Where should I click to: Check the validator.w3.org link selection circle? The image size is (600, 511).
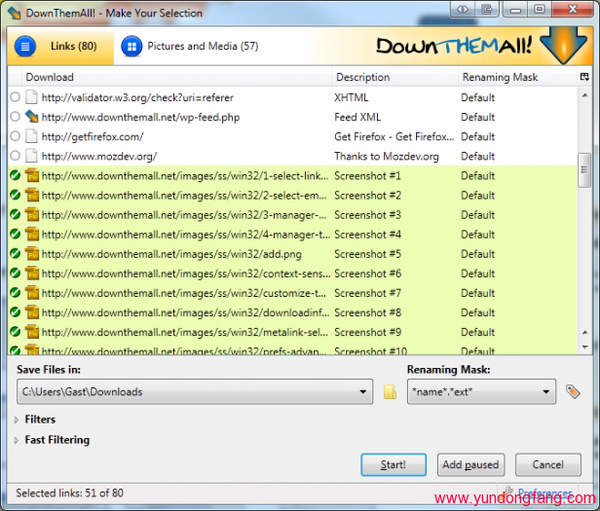pos(15,98)
